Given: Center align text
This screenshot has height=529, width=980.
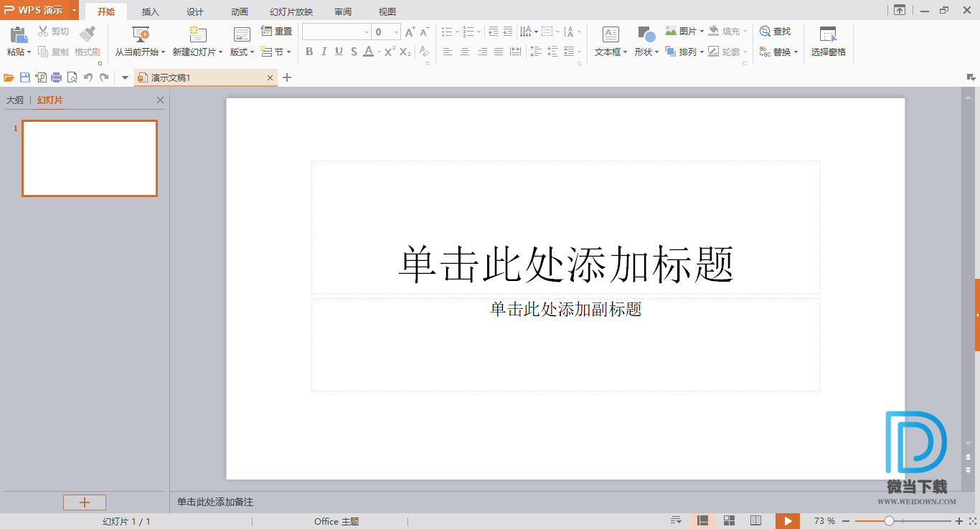Looking at the screenshot, I should 465,52.
